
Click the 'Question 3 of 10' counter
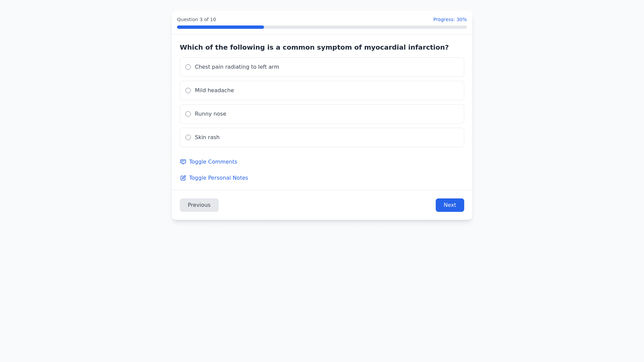(x=197, y=19)
